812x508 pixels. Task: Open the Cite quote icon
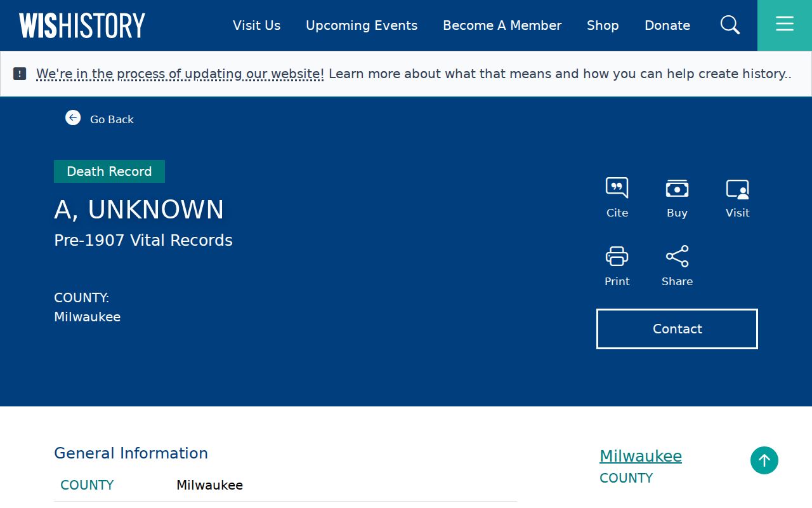tap(617, 189)
